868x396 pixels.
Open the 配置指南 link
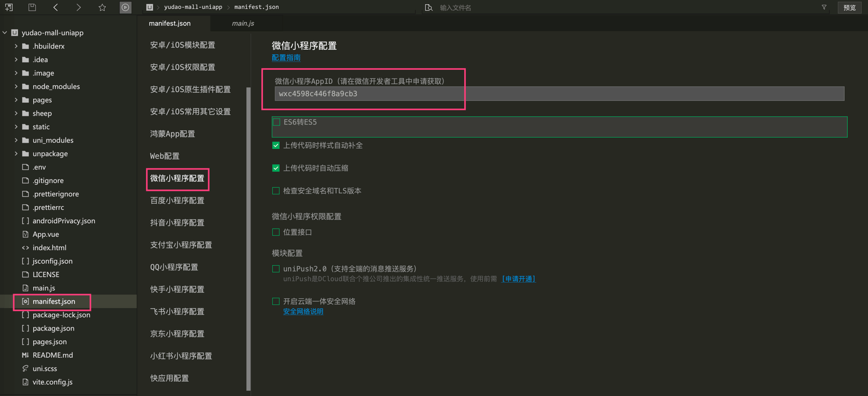tap(286, 58)
